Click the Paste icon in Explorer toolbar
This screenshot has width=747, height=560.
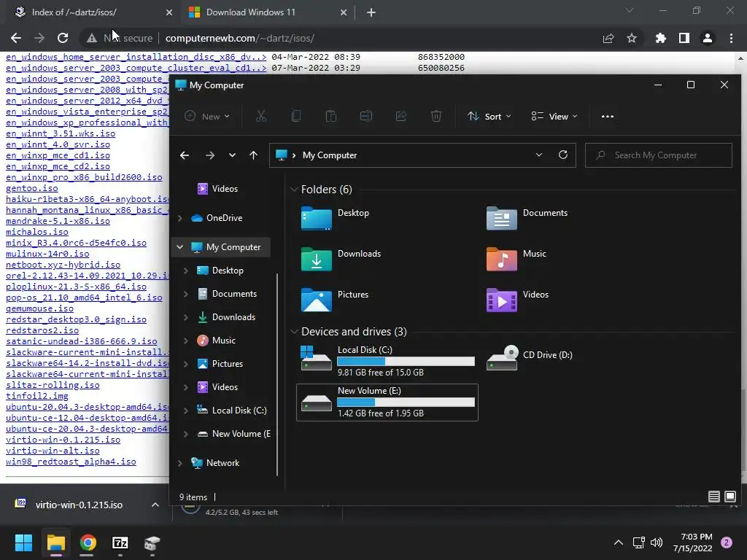(330, 116)
